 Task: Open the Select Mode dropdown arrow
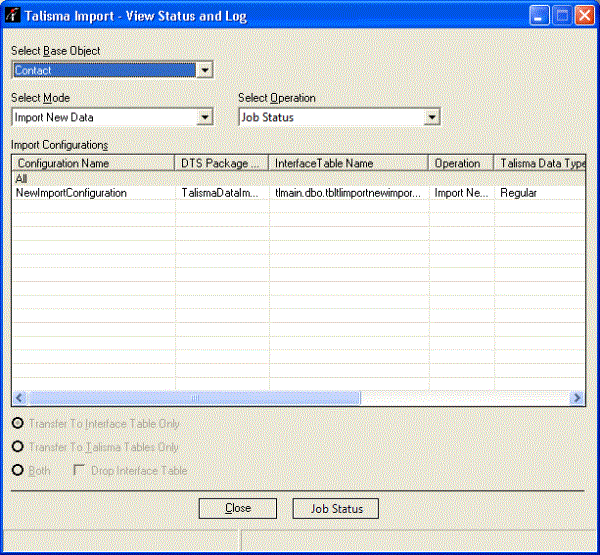click(205, 117)
